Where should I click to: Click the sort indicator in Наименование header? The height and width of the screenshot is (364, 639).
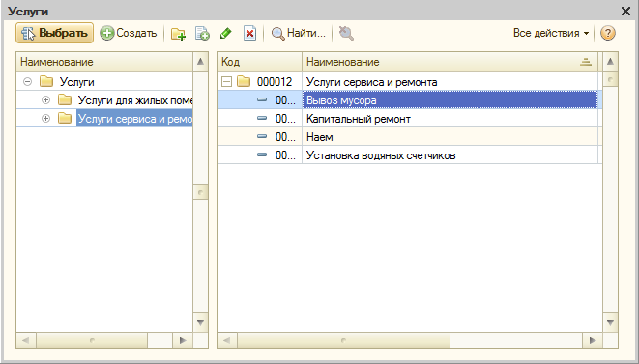point(586,62)
